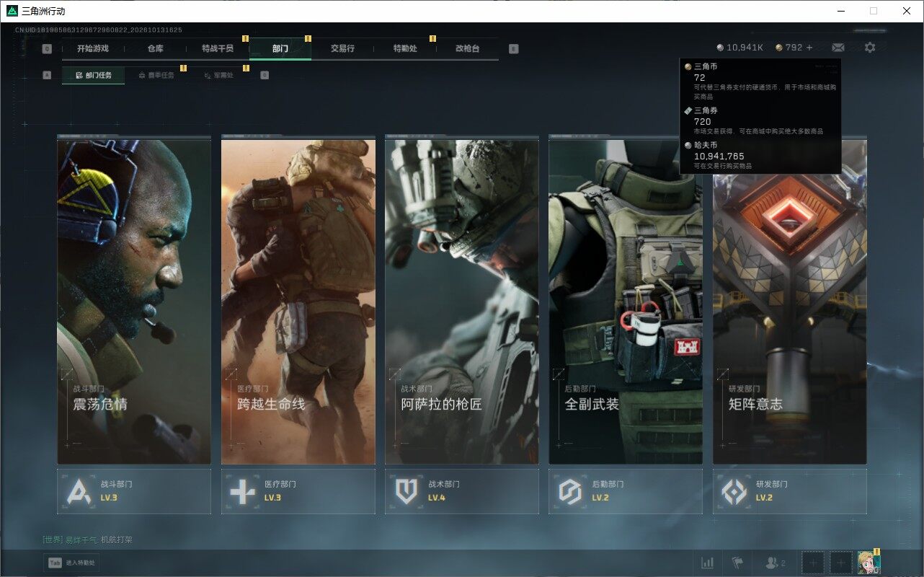Click the Tab 进入特勤处 button

click(x=71, y=563)
